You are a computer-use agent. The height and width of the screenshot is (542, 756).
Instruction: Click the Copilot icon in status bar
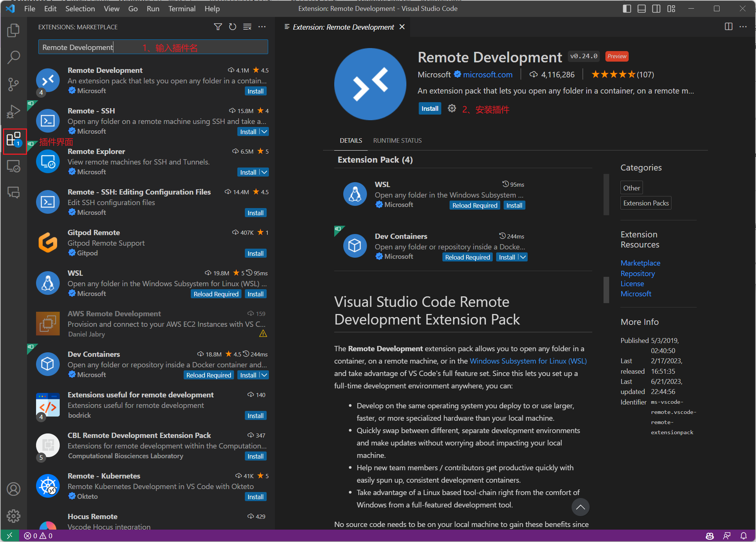click(710, 536)
